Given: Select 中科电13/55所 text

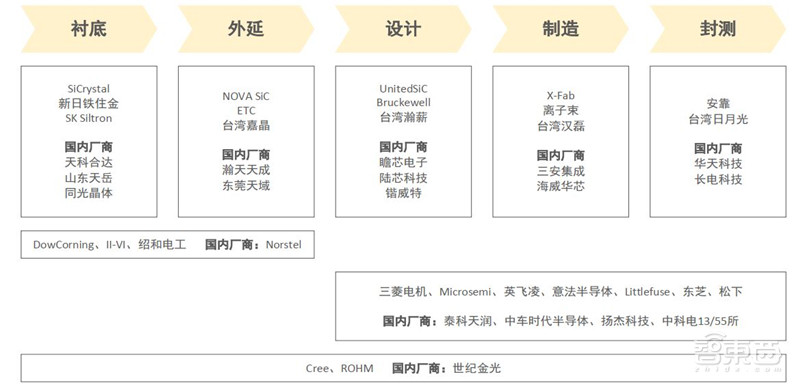Looking at the screenshot, I should pyautogui.click(x=700, y=321).
